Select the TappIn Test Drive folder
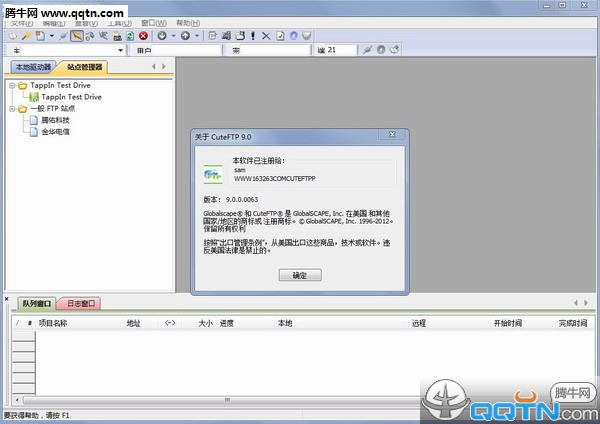The width and height of the screenshot is (600, 424). pyautogui.click(x=60, y=85)
